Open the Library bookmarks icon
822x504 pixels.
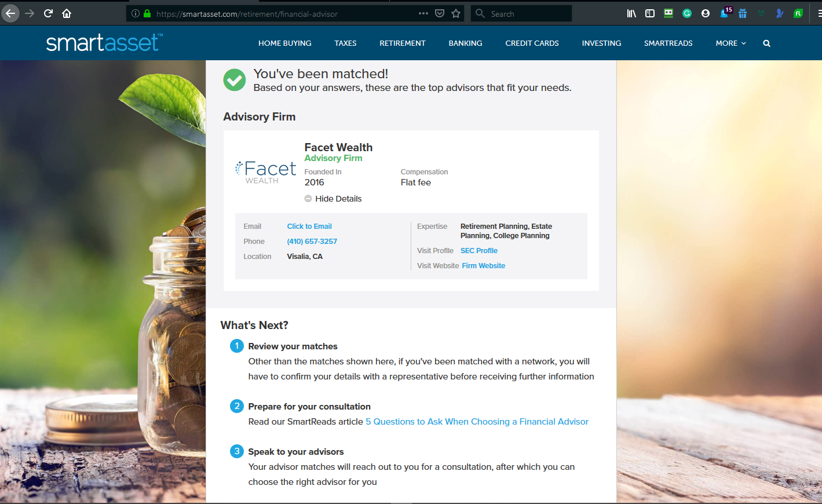point(631,13)
